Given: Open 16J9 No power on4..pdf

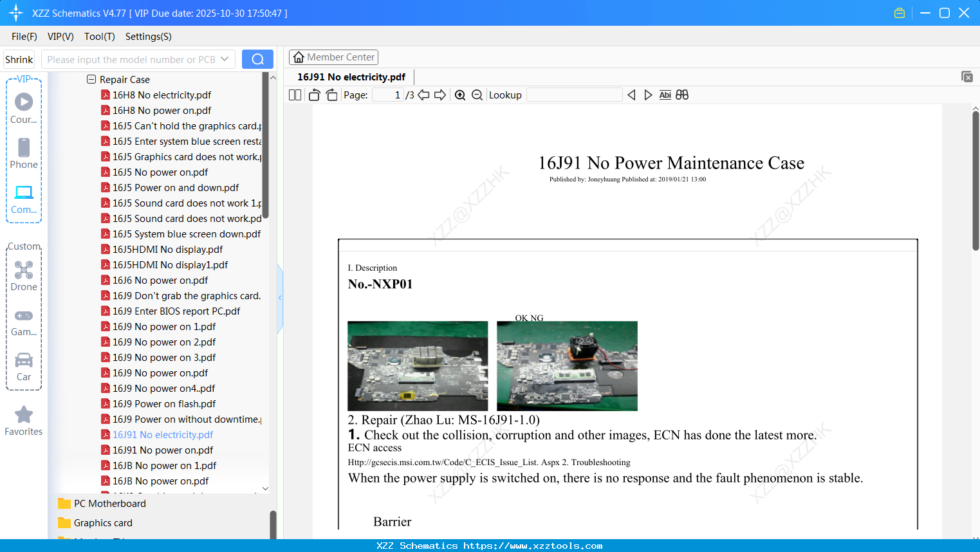Looking at the screenshot, I should click(x=158, y=389).
